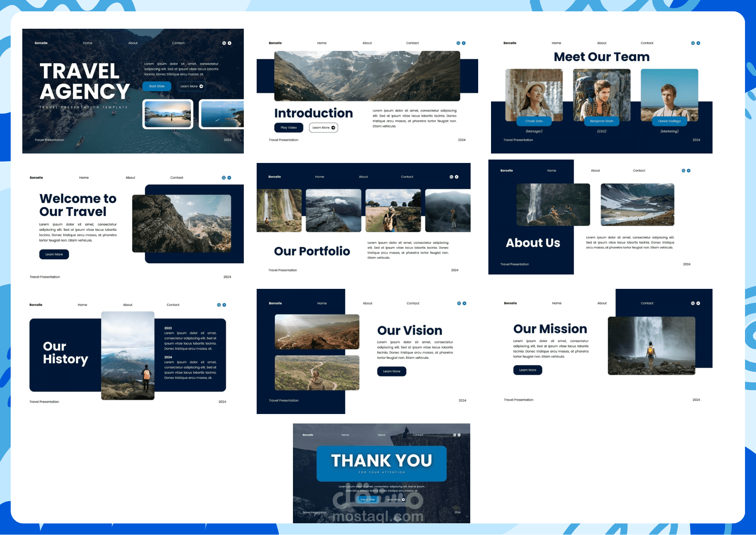Select the waterfall photo in Our Portfolio
Viewport: 756px width, 535px height.
[x=279, y=211]
